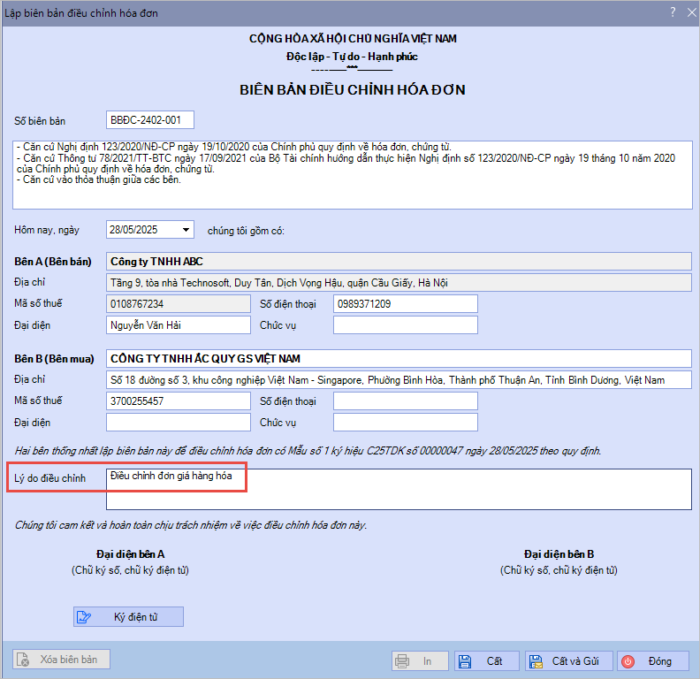This screenshot has width=700, height=679.
Task: Click the legal basis text area
Action: click(350, 174)
